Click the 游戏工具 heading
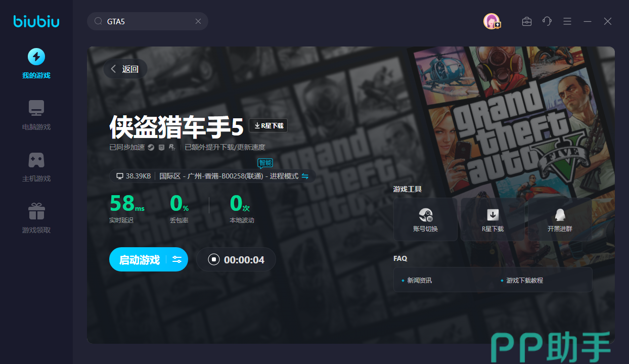 click(408, 189)
